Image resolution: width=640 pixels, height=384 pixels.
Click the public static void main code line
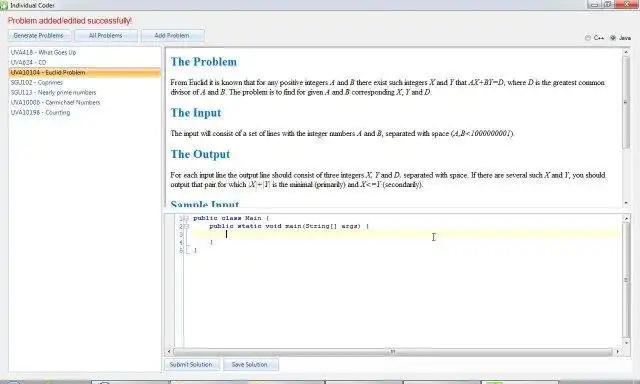289,226
